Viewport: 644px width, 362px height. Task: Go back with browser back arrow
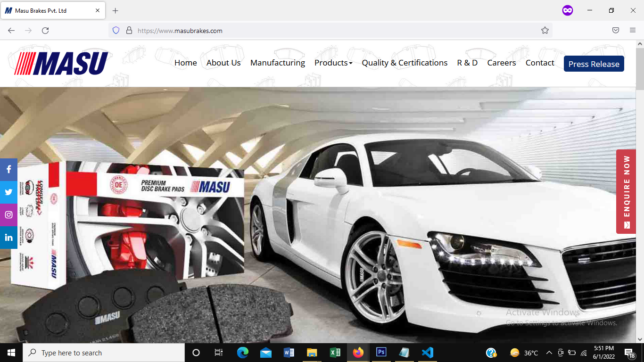[11, 31]
